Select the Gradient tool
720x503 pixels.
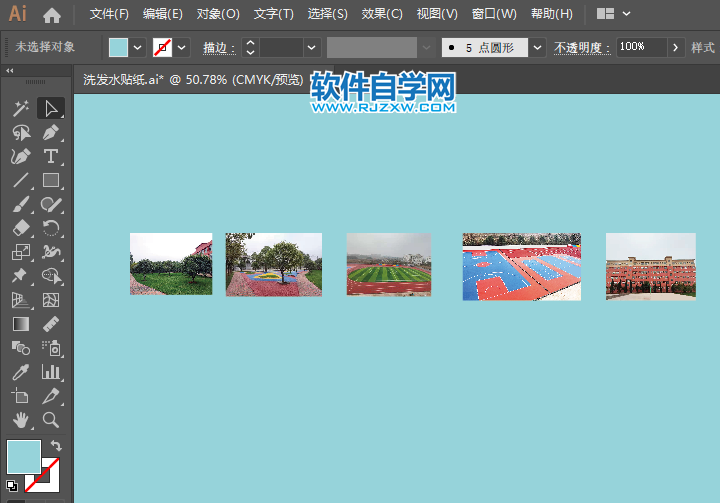21,324
